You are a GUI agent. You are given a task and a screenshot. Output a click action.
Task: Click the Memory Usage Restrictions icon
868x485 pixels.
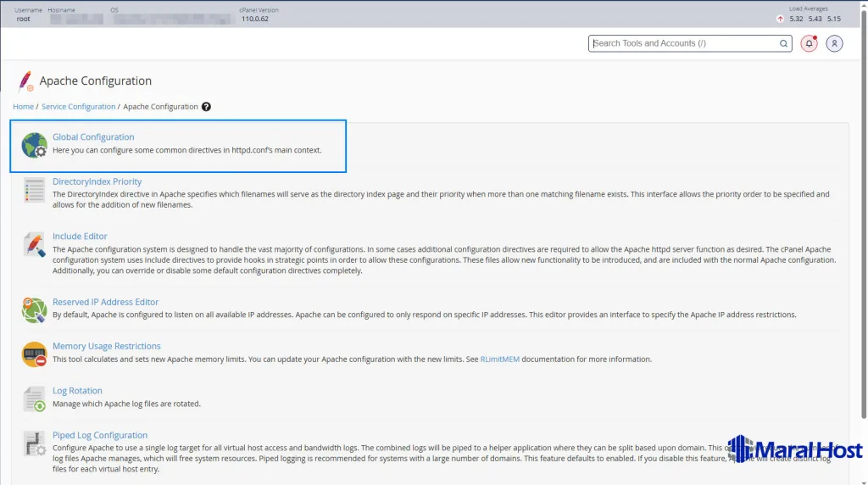coord(34,354)
